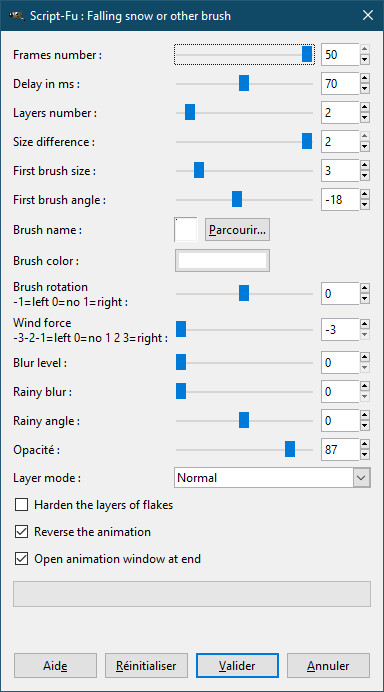Increase First brush angle with up arrow
384x692 pixels.
[x=365, y=194]
